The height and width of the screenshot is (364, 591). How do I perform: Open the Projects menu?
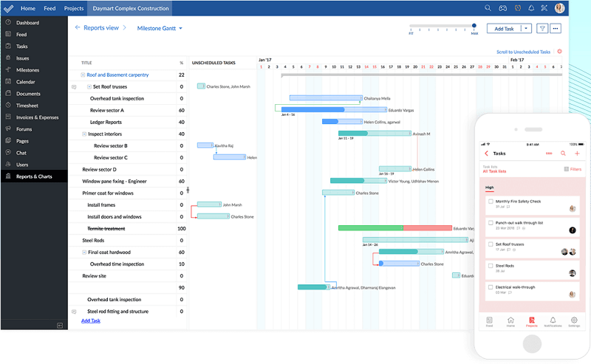click(74, 8)
